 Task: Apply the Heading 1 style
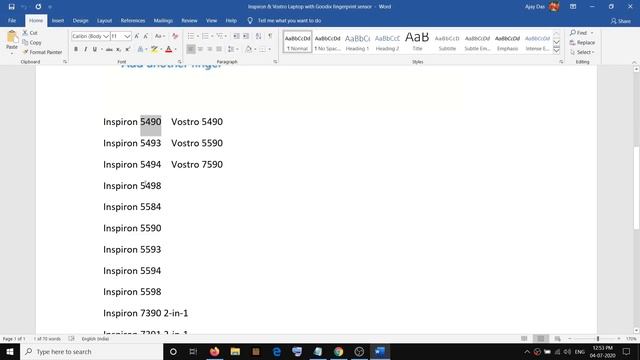tap(357, 42)
